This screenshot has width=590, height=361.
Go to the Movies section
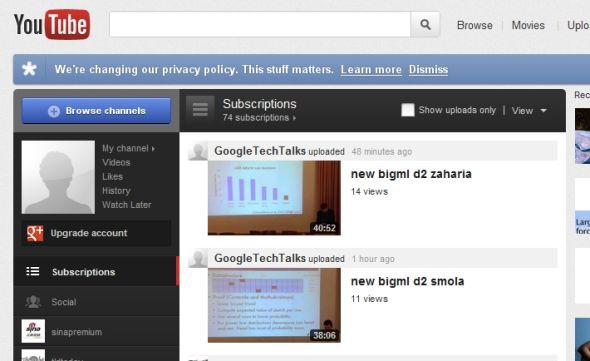[x=528, y=25]
